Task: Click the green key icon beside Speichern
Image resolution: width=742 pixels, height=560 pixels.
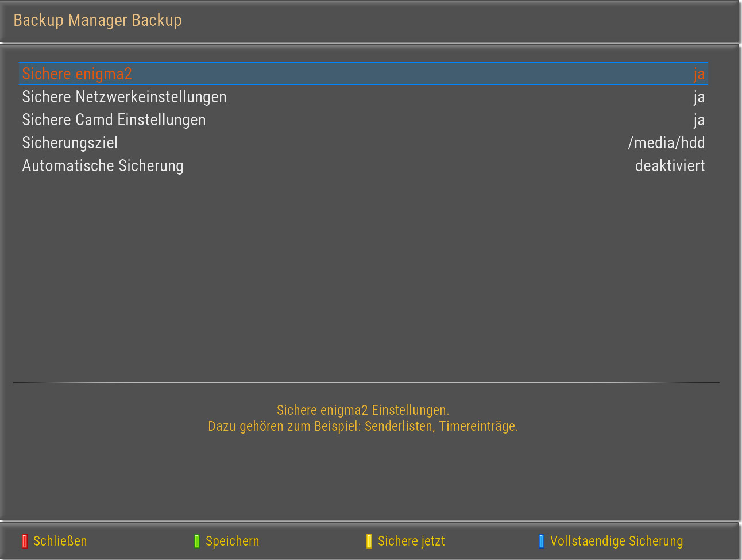Action: (x=196, y=541)
